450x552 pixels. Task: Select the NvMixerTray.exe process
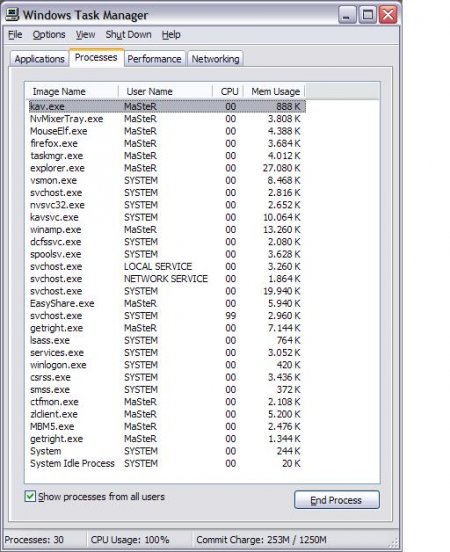[167, 119]
